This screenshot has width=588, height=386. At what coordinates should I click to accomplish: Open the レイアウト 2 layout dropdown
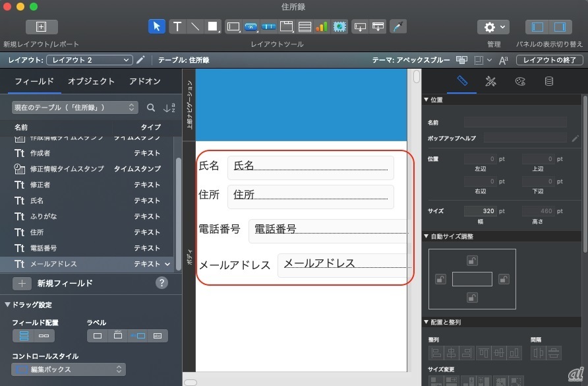point(90,60)
